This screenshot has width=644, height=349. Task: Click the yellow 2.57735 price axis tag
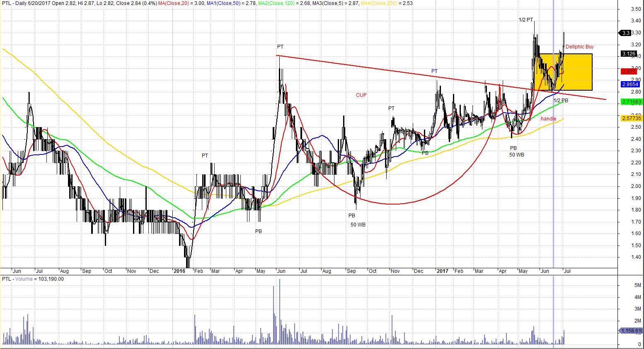pos(631,118)
